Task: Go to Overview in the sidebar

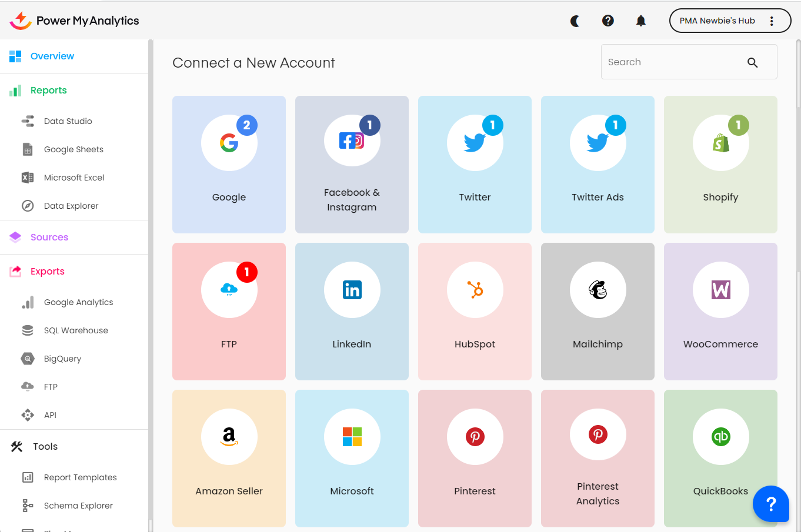Action: [52, 56]
